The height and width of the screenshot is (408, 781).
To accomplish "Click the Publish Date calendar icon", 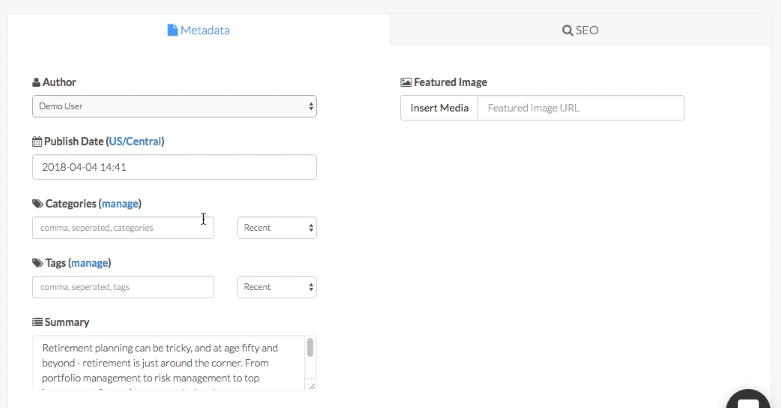I will pyautogui.click(x=37, y=141).
